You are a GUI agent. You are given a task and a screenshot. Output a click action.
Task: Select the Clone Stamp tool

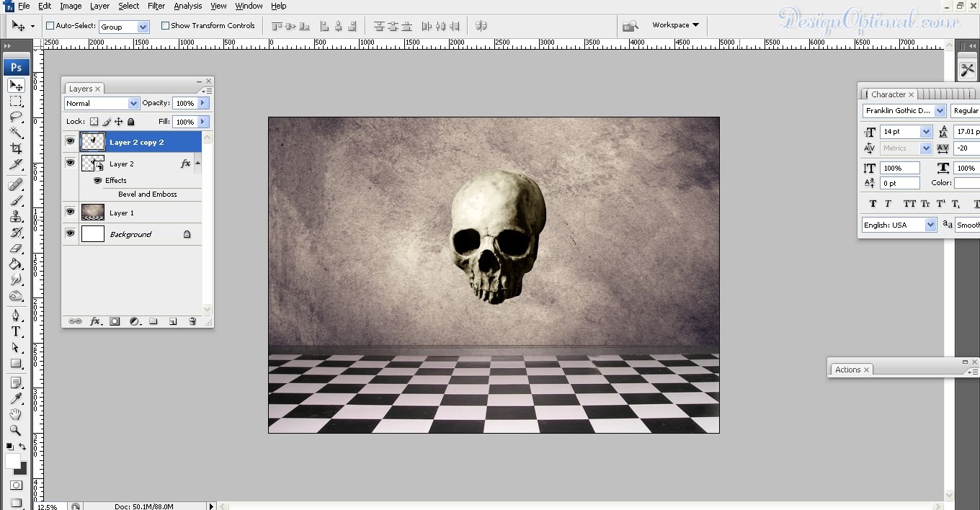(x=16, y=217)
